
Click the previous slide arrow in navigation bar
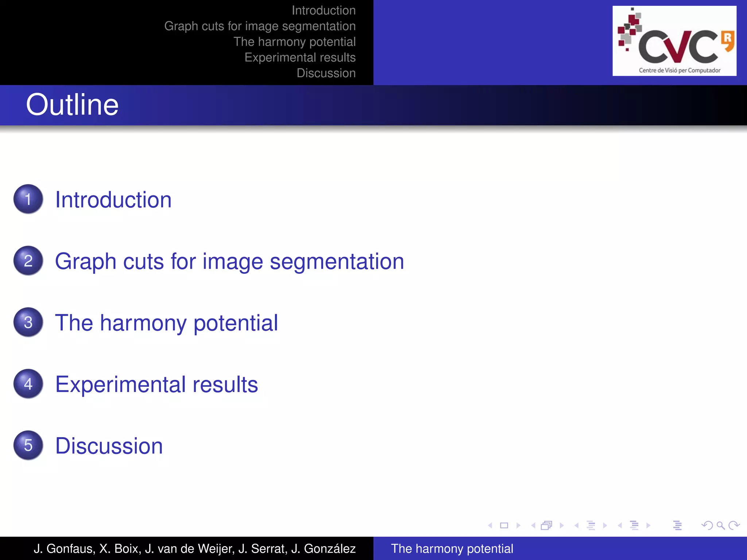(x=490, y=525)
